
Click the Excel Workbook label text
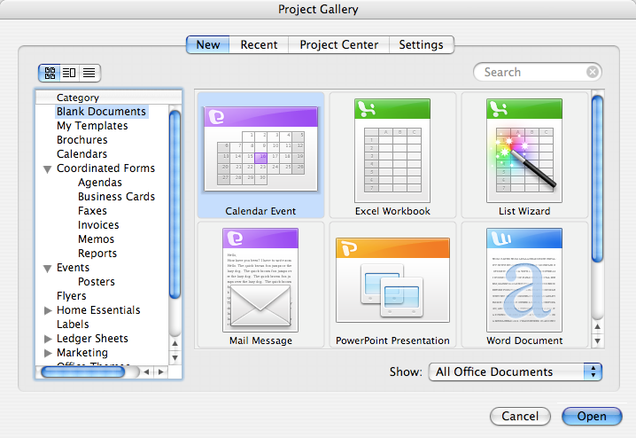point(393,211)
